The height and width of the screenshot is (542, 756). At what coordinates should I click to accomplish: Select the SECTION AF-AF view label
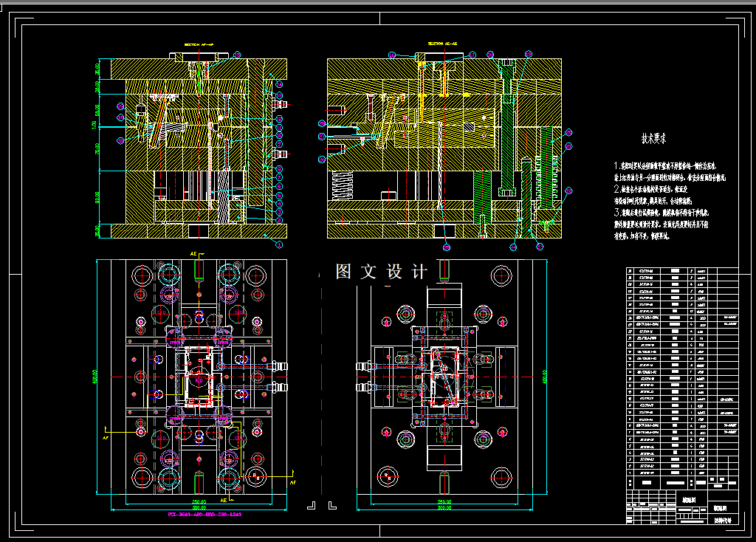tap(199, 44)
